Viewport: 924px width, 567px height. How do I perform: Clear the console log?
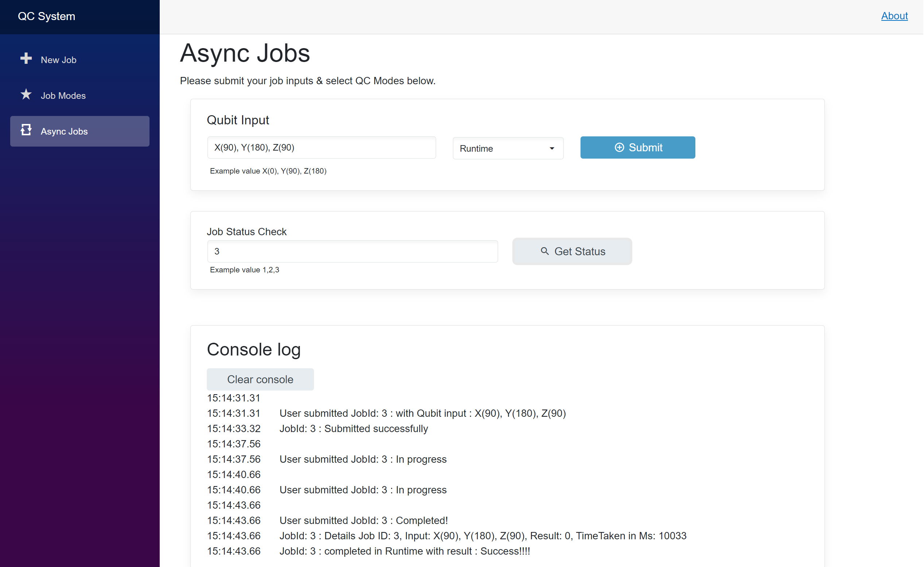point(260,380)
